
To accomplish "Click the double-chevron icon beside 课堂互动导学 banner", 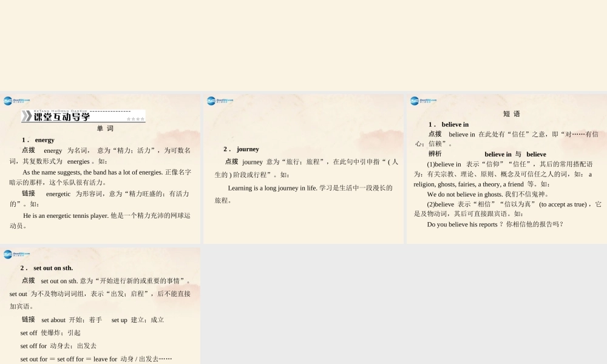I will 27,116.
